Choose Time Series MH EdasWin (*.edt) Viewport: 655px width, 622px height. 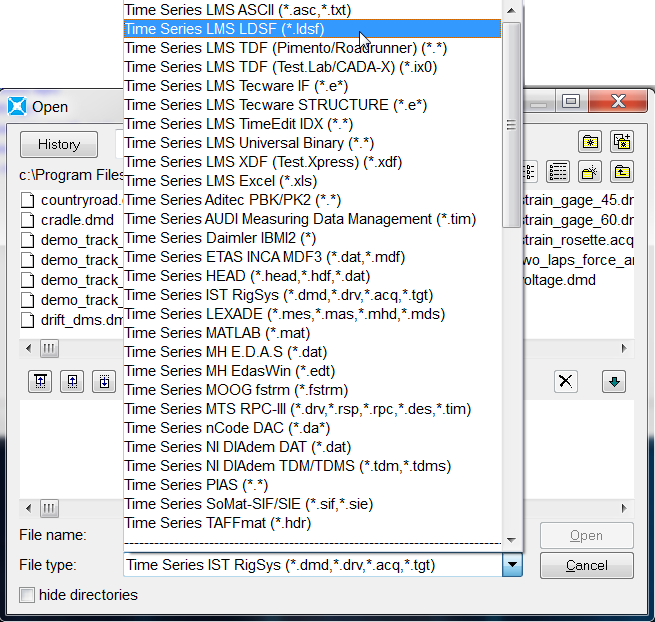click(312, 371)
